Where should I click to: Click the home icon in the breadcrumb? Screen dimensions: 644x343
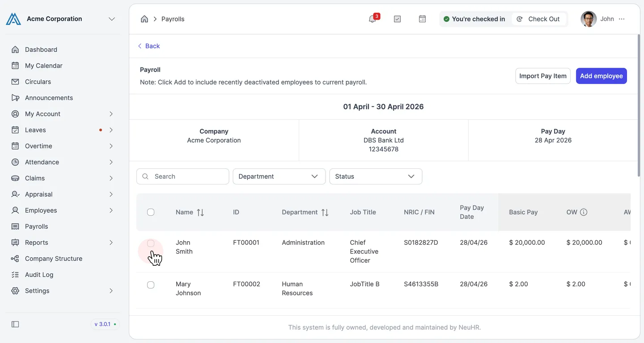tap(144, 19)
